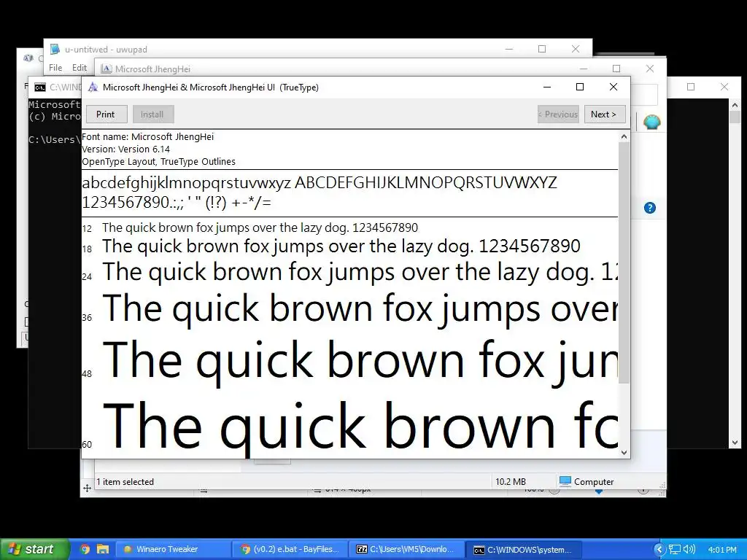
Task: Click down arrow of rightmost console scrollbar
Action: click(x=735, y=443)
